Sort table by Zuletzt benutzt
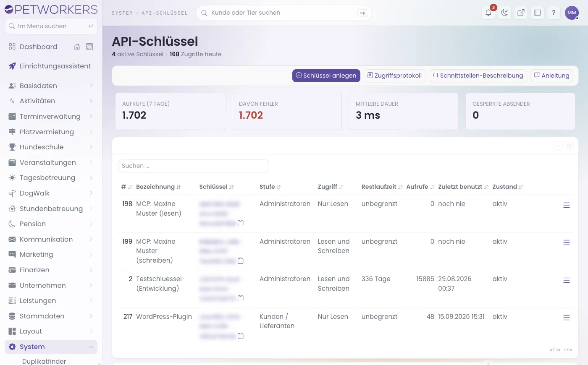Screen dimensions: 588x365 (x=463, y=187)
